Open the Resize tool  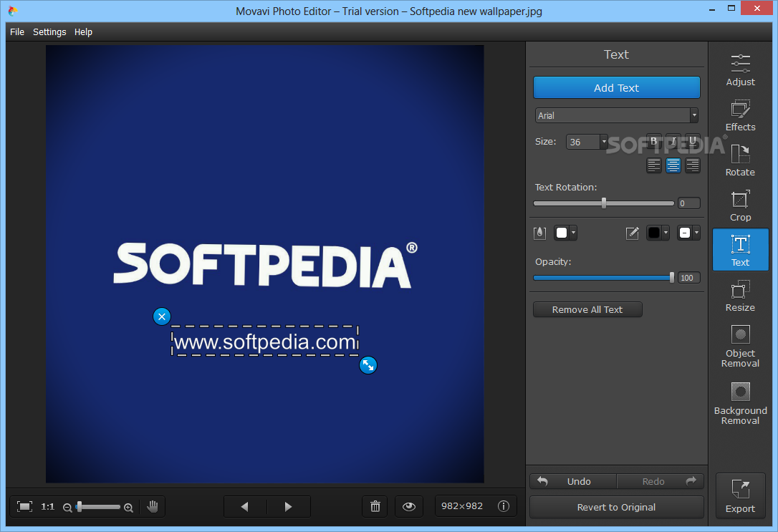pos(740,296)
